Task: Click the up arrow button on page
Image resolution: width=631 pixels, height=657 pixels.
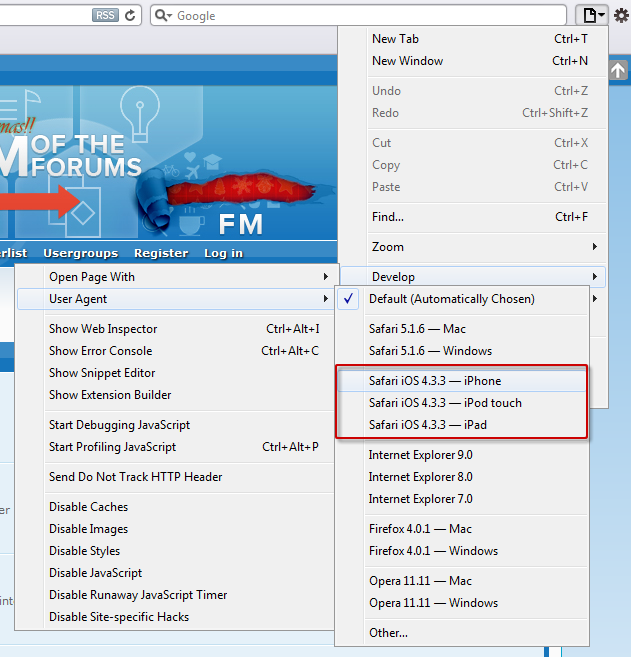Action: click(x=618, y=70)
